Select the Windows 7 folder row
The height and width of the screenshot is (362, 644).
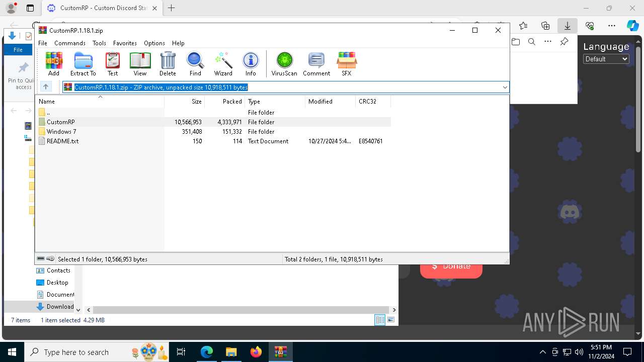coord(213,132)
